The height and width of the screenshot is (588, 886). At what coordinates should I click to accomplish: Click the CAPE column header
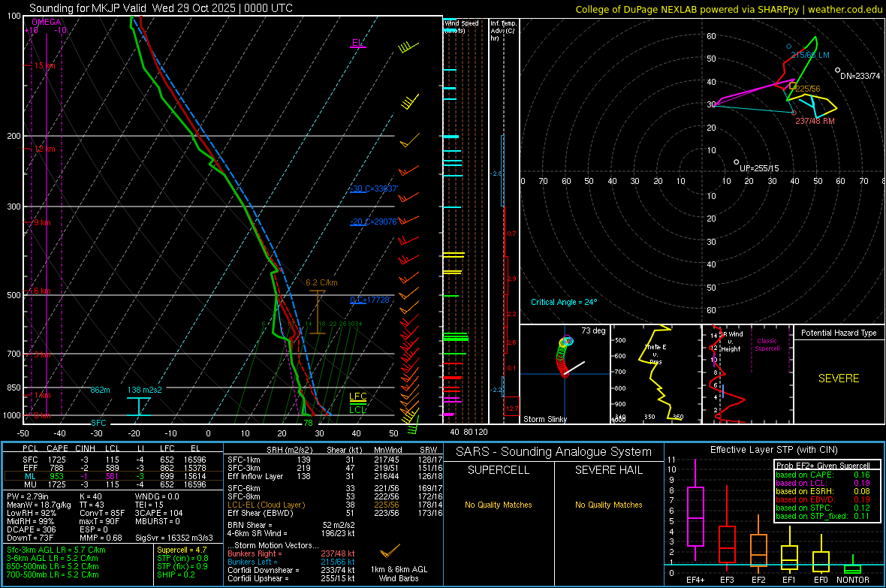pos(57,449)
